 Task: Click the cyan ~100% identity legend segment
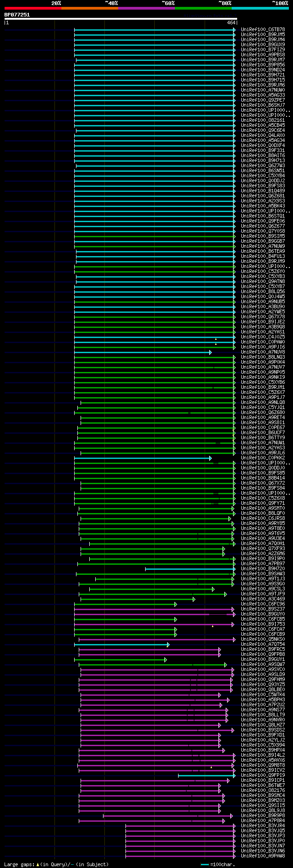point(260,8)
